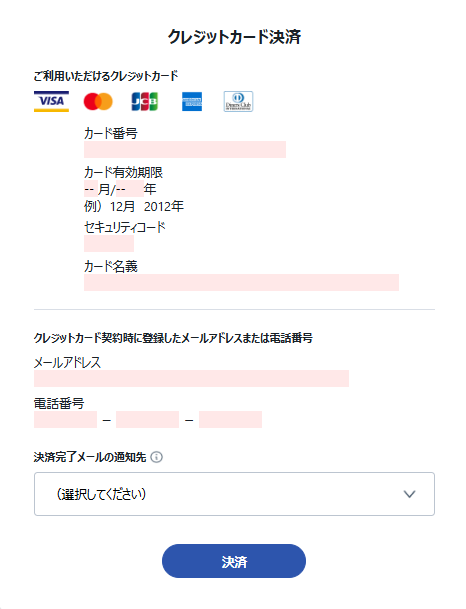Viewport: 466px width, 609px height.
Task: Click the Mastercard logo
Action: (98, 101)
